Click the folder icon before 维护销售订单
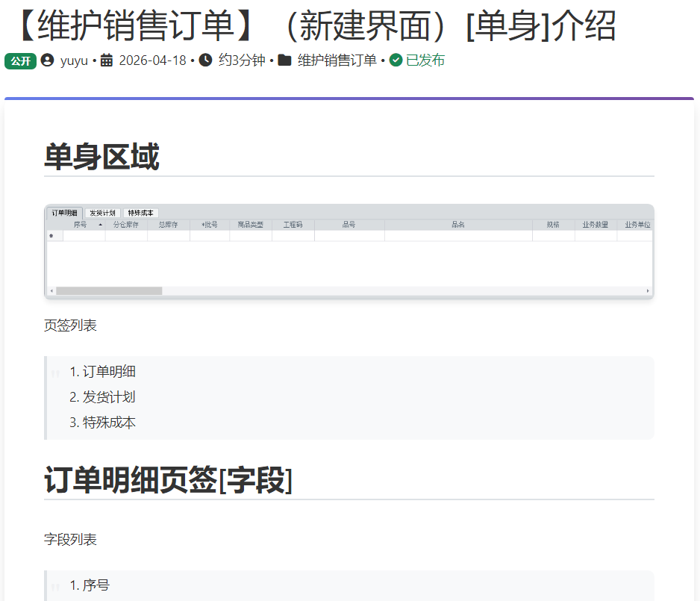This screenshot has height=601, width=700. coord(284,60)
